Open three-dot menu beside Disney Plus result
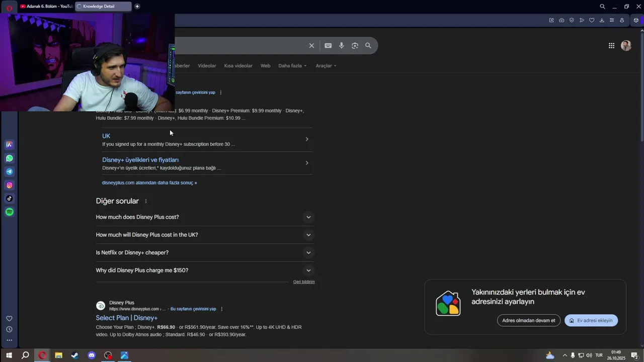Image resolution: width=644 pixels, height=362 pixels. pyautogui.click(x=221, y=309)
